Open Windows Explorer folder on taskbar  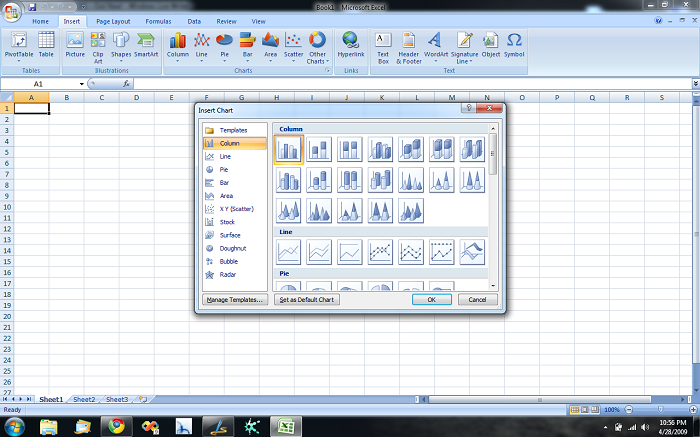pos(48,426)
